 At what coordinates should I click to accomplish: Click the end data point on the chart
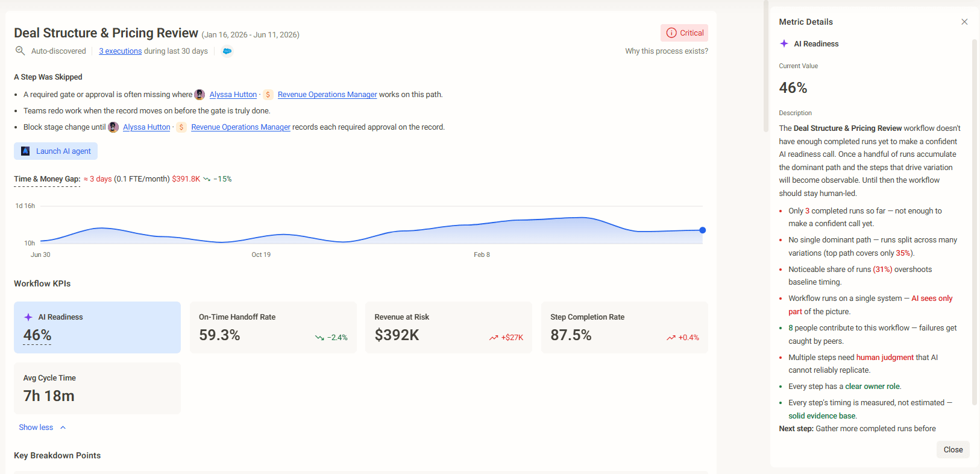point(703,230)
